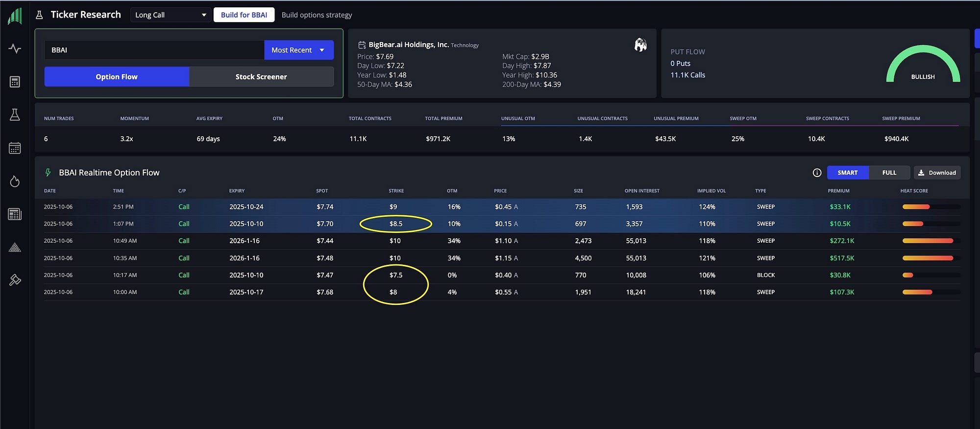Sort by the C/P column header

pyautogui.click(x=182, y=191)
